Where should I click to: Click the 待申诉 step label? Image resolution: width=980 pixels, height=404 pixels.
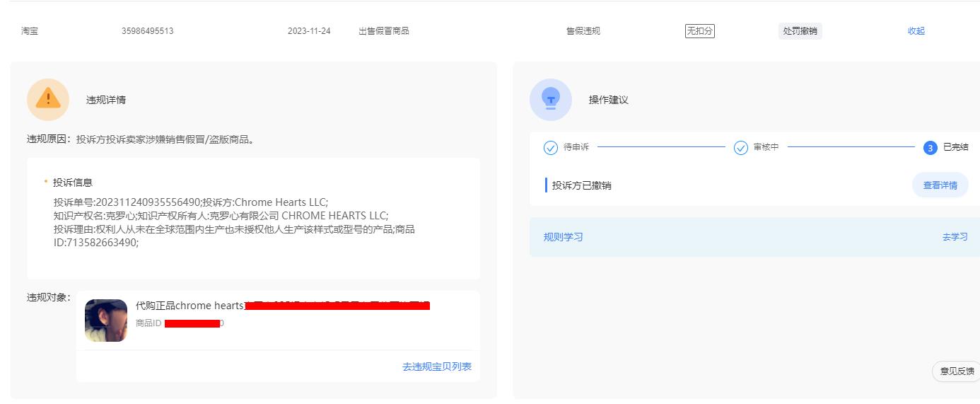pos(576,147)
